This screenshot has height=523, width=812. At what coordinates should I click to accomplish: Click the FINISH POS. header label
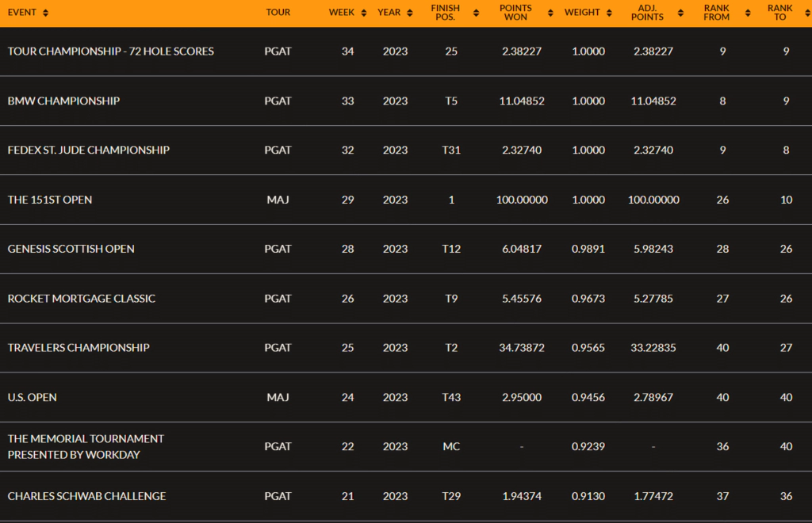(446, 13)
